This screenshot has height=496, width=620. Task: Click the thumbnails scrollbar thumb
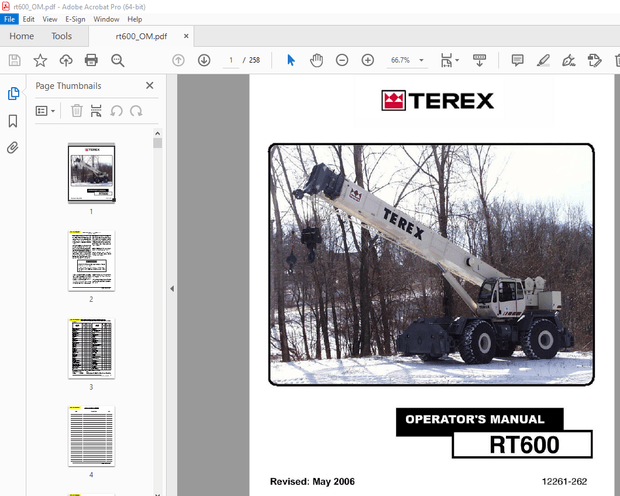[x=157, y=143]
